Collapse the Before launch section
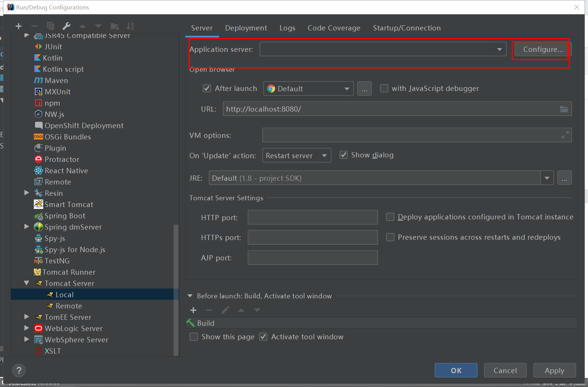588x387 pixels. click(190, 296)
